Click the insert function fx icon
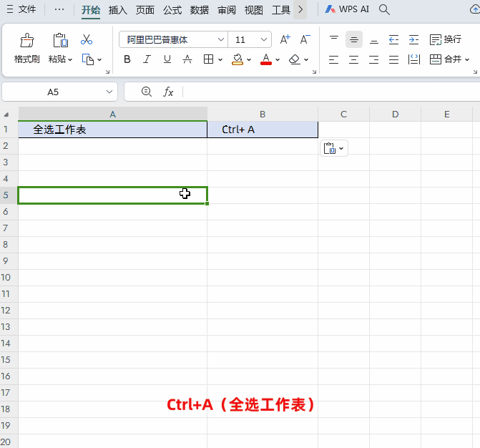480x448 pixels. click(x=168, y=92)
